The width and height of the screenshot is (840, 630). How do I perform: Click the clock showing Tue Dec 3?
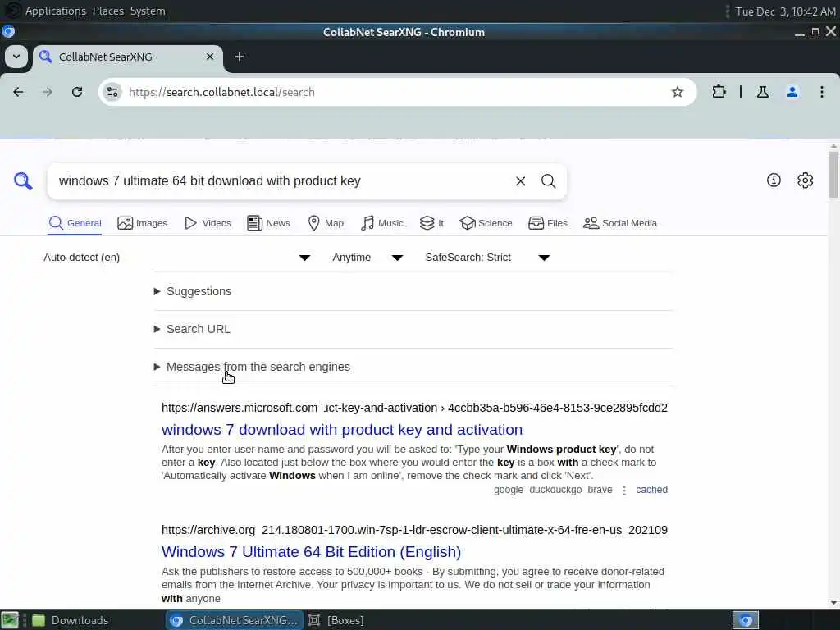point(785,11)
